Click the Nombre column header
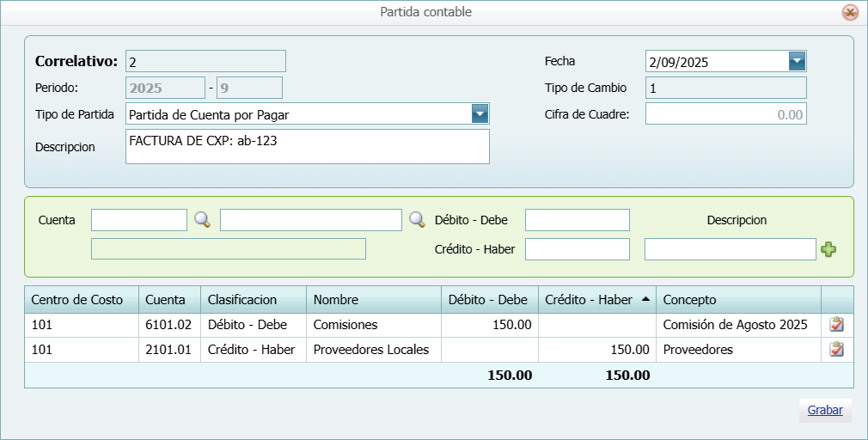The width and height of the screenshot is (868, 440). click(374, 299)
